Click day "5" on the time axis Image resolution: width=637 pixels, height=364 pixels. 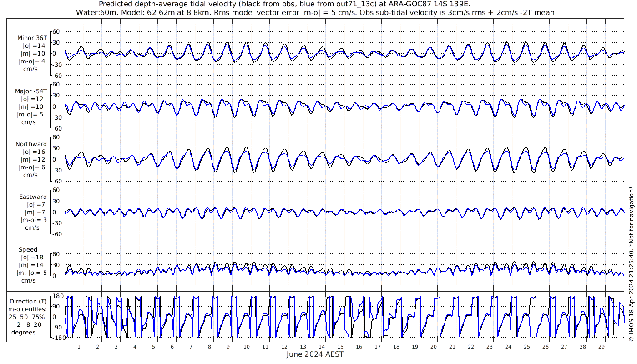click(153, 347)
